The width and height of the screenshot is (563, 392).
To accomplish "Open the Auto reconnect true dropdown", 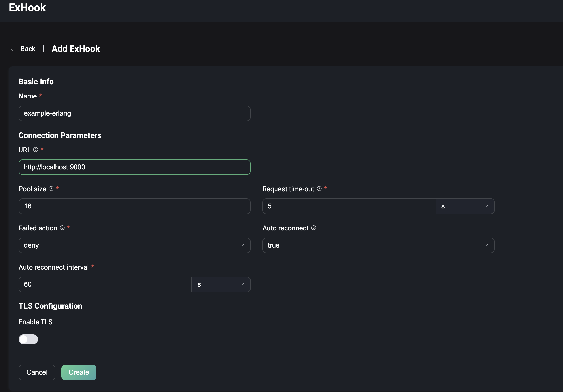I will [378, 245].
